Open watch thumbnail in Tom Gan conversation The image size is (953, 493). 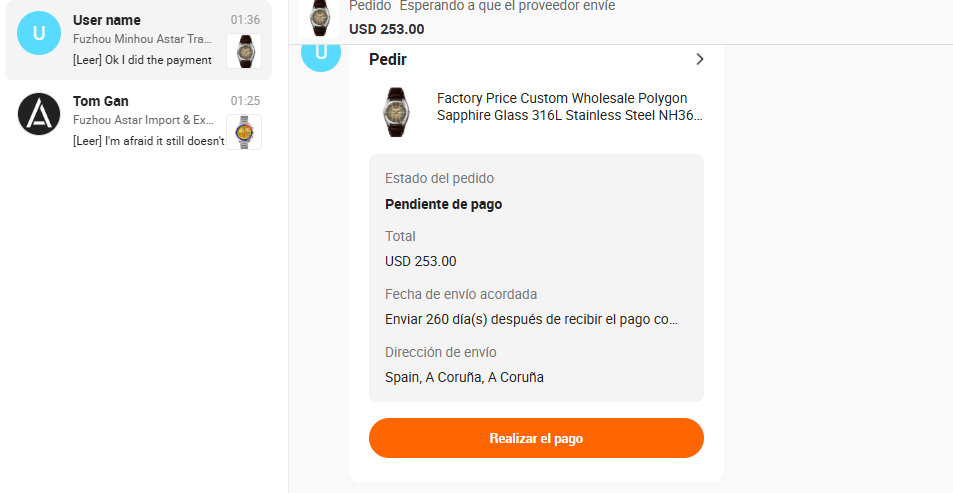click(x=243, y=132)
